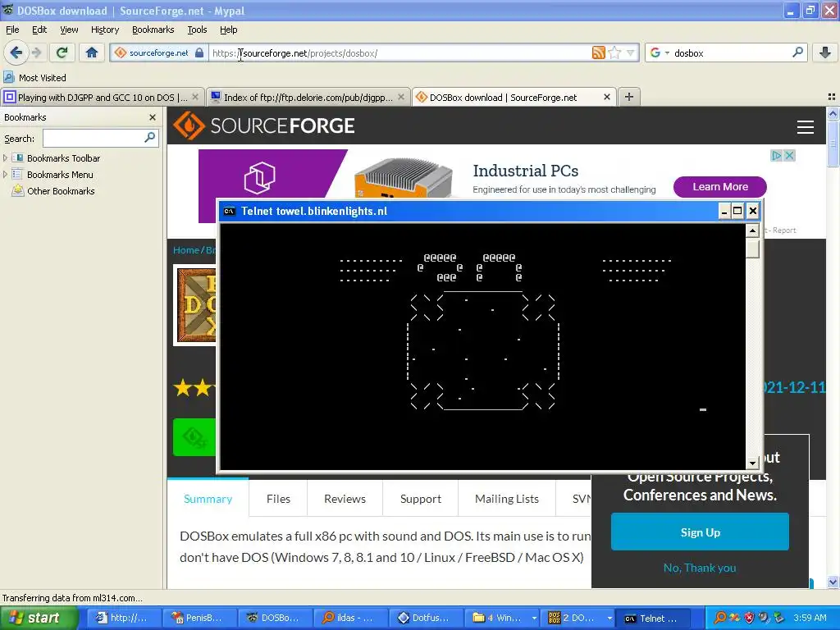Reload the current SourceForge page
The width and height of the screenshot is (840, 630).
[x=62, y=52]
